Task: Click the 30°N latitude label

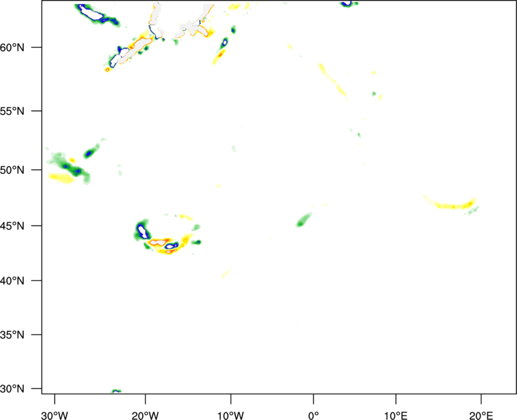Action: coord(12,389)
